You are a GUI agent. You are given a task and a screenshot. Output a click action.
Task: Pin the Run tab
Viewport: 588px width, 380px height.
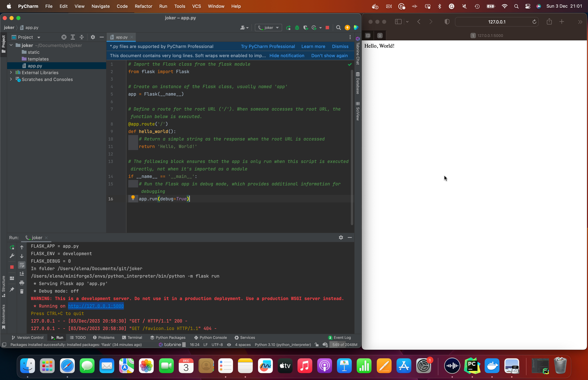(12, 289)
